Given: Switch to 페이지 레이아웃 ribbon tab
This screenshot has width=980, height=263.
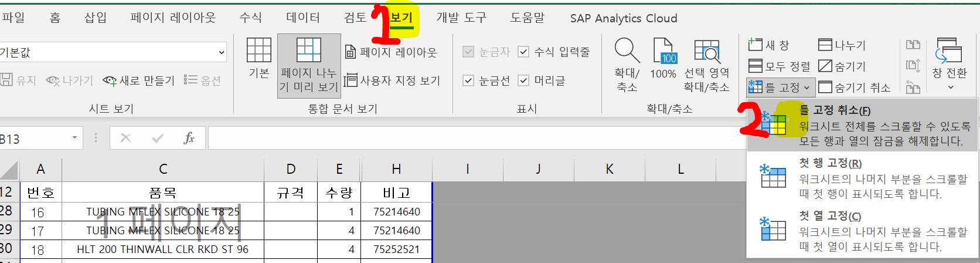Looking at the screenshot, I should [x=173, y=18].
